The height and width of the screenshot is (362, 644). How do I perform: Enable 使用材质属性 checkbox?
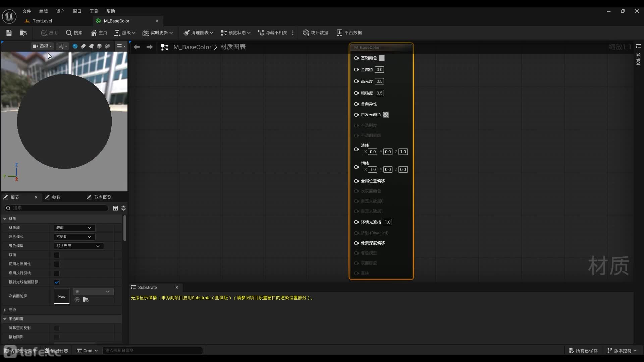57,264
